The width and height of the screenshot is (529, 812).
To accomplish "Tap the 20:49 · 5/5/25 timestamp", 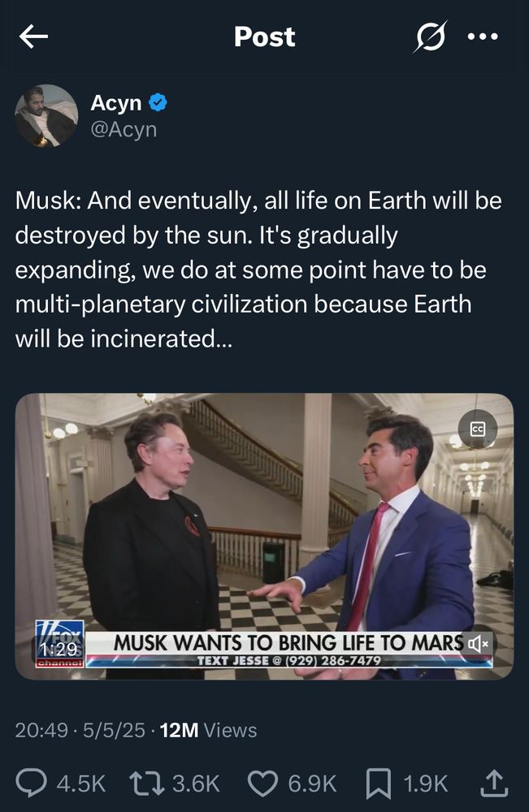I will (80, 730).
